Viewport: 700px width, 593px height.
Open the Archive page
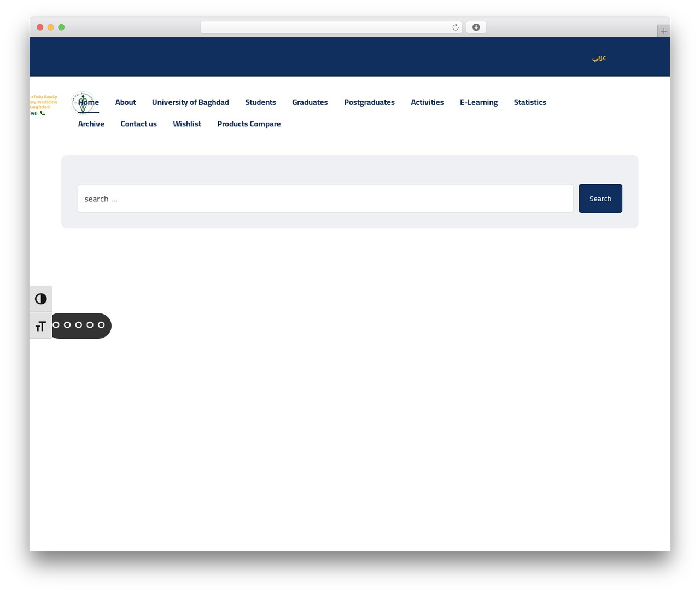tap(91, 124)
